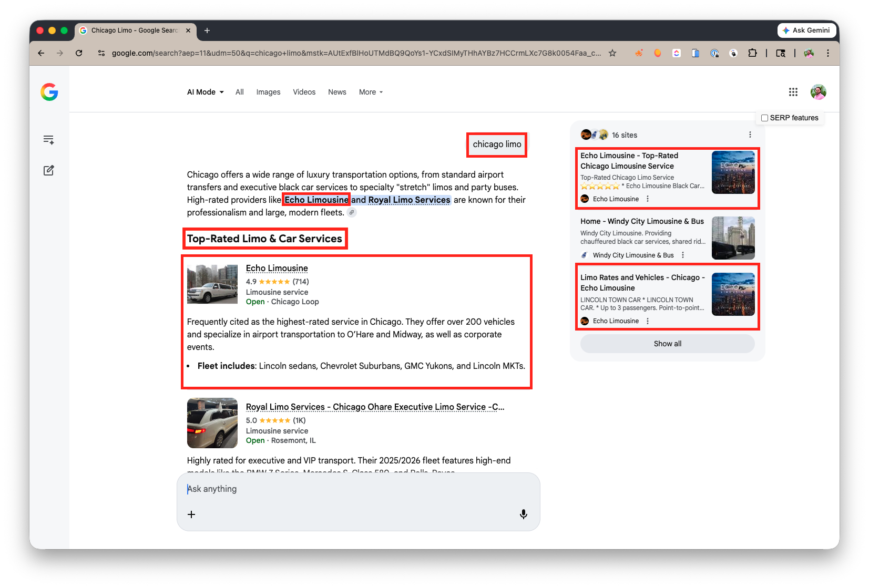Click the Ask Gemini button
Image resolution: width=869 pixels, height=588 pixels.
pyautogui.click(x=806, y=30)
